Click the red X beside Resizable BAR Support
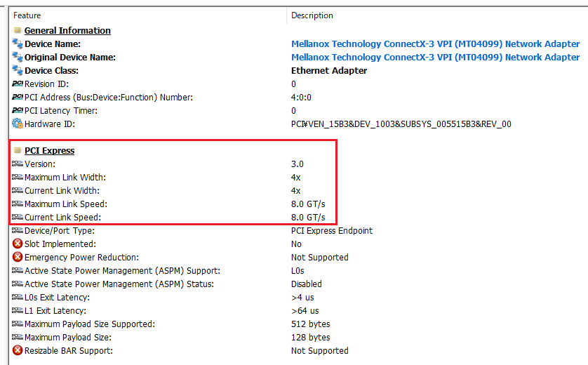Screen dimensions: 588x365 (18, 350)
